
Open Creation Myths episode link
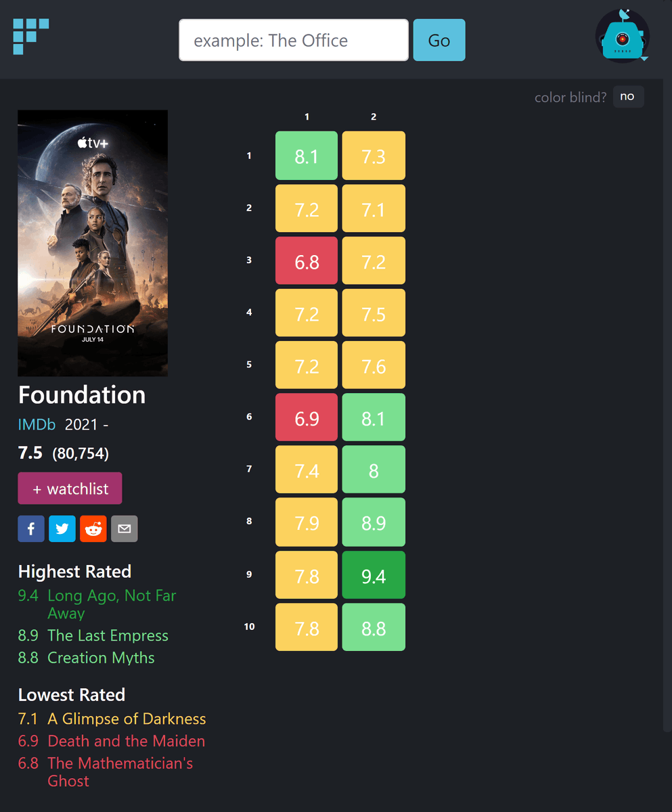coord(101,658)
